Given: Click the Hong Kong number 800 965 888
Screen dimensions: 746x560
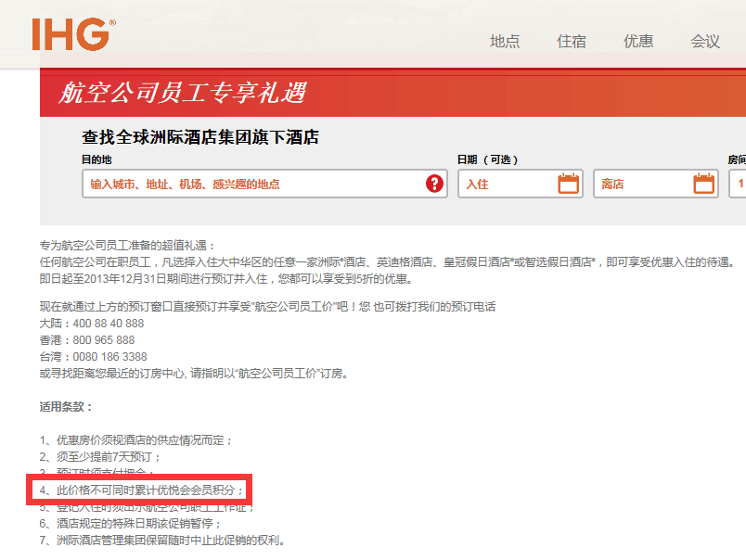Looking at the screenshot, I should [x=104, y=340].
